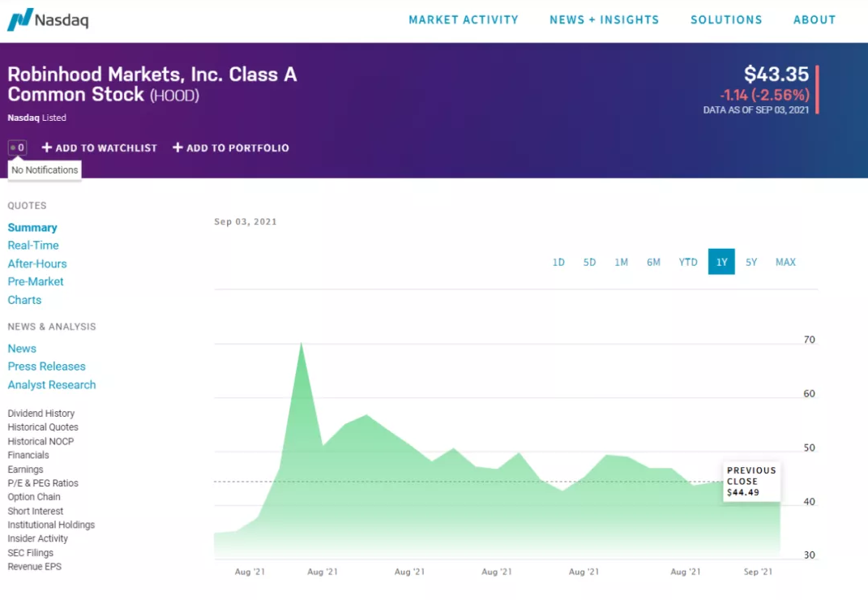Add HOOD to watchlist
Screen dimensions: 868x600
click(100, 148)
